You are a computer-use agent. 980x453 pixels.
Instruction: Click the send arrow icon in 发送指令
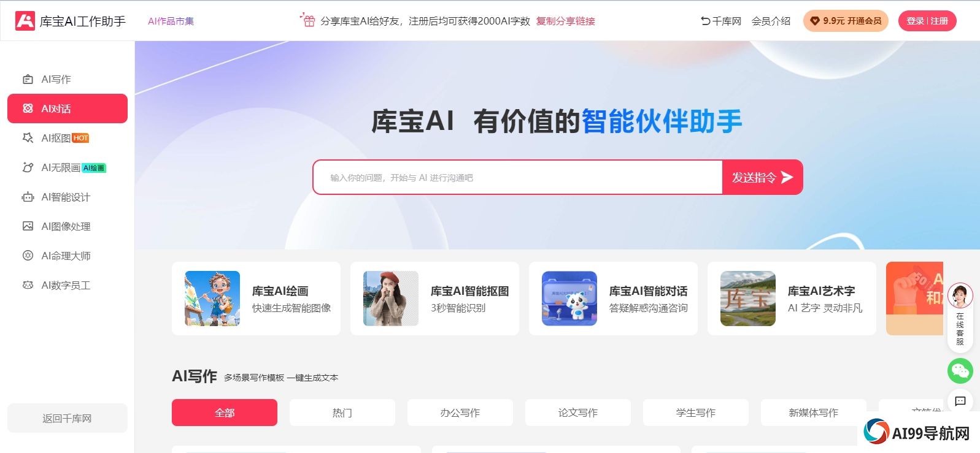coord(787,177)
